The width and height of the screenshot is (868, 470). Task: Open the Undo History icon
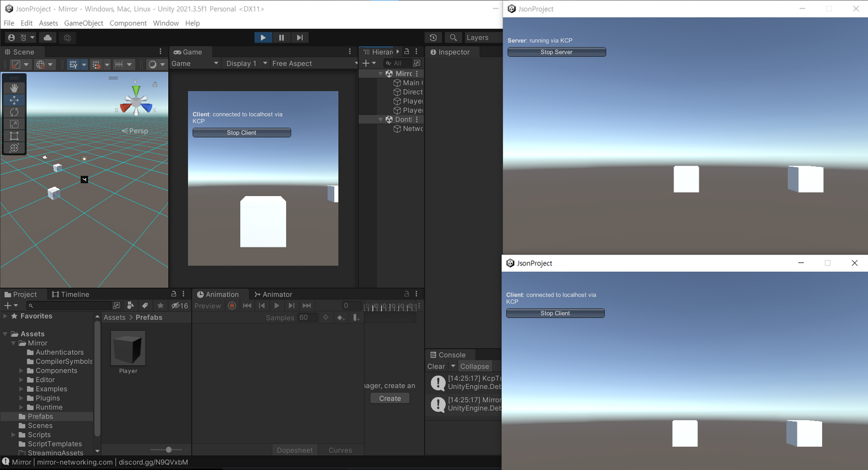(433, 37)
